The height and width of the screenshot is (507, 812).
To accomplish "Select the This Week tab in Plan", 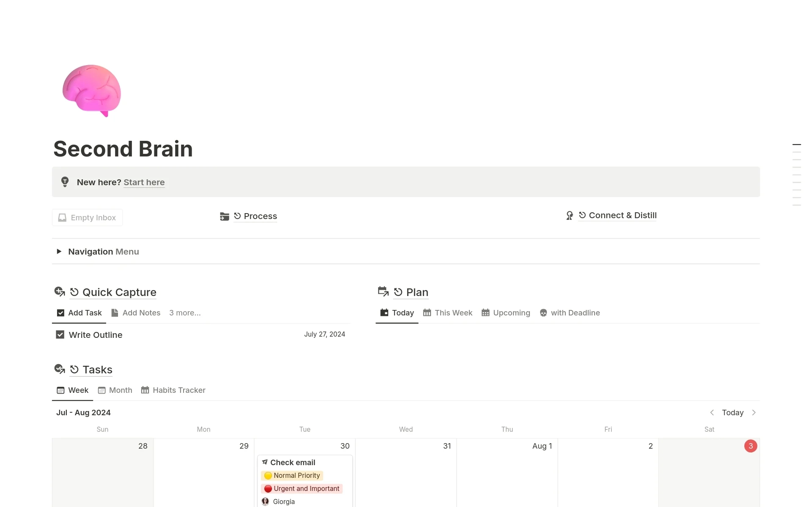I will point(453,312).
